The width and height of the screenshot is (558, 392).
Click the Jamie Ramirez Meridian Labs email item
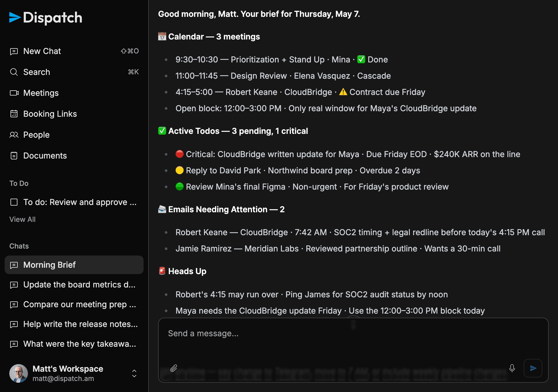click(x=338, y=249)
